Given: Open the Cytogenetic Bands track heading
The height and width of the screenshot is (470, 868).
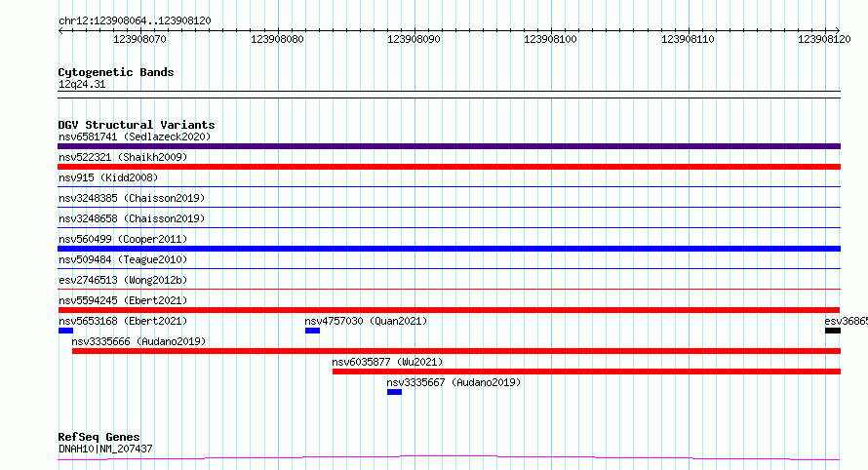Looking at the screenshot, I should coord(116,72).
